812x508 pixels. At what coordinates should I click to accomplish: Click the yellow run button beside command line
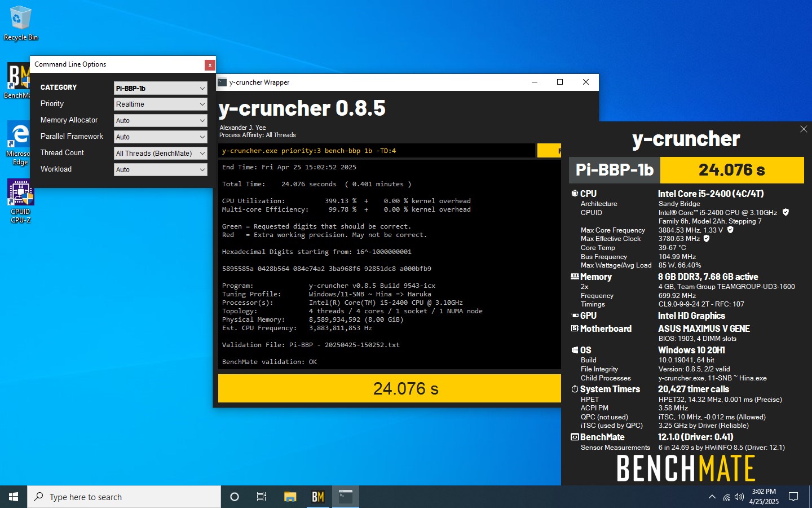pyautogui.click(x=549, y=151)
